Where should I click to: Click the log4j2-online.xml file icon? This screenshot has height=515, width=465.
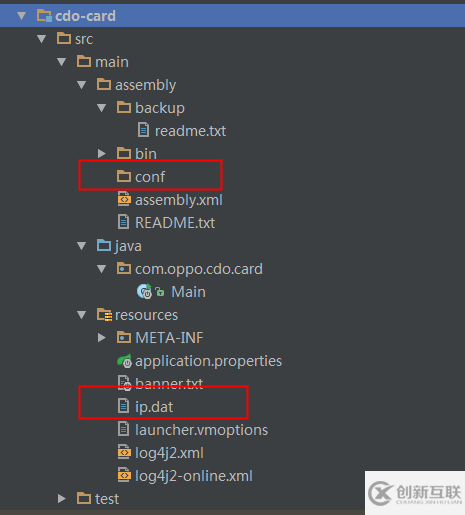click(124, 476)
